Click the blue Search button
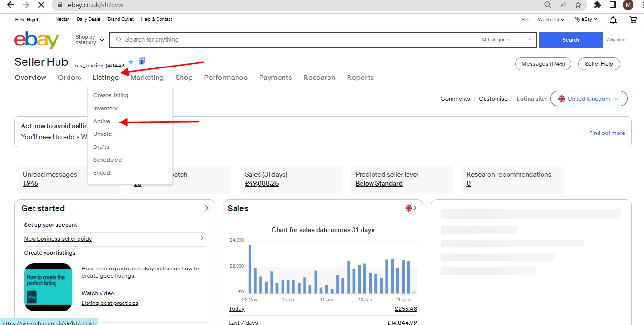Image resolution: width=644 pixels, height=325 pixels. (x=571, y=40)
